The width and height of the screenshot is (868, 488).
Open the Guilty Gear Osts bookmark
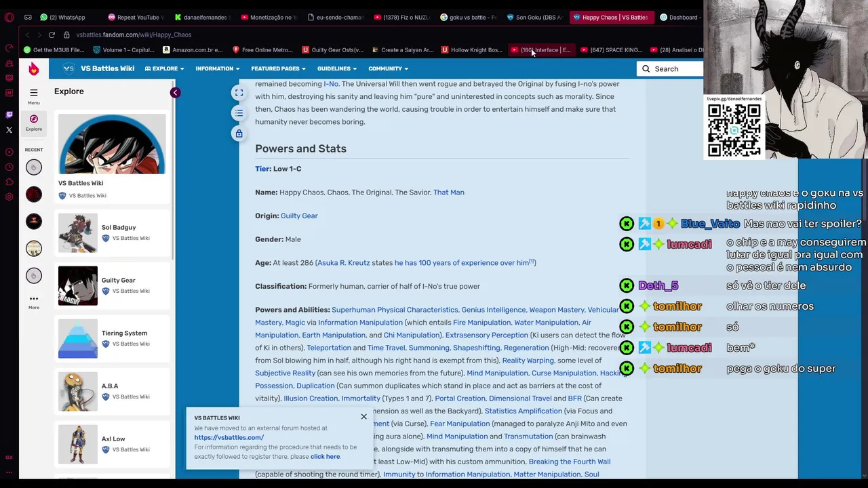332,49
